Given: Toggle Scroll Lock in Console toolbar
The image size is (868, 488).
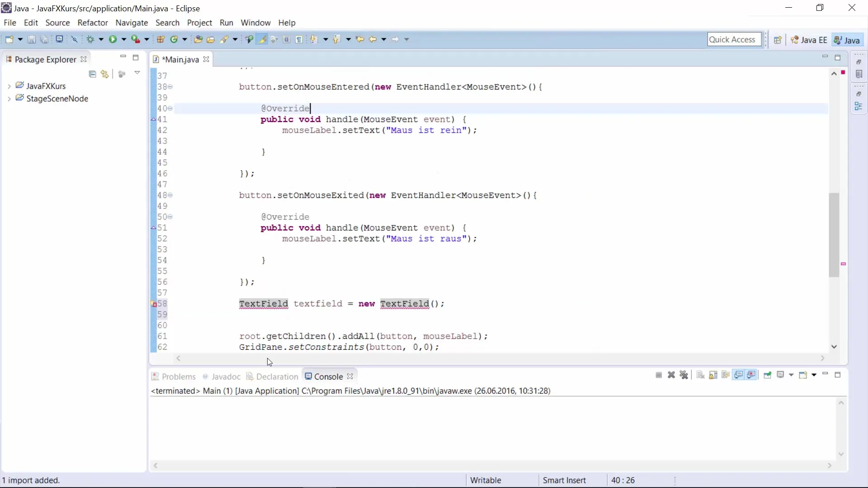Looking at the screenshot, I should pos(713,375).
